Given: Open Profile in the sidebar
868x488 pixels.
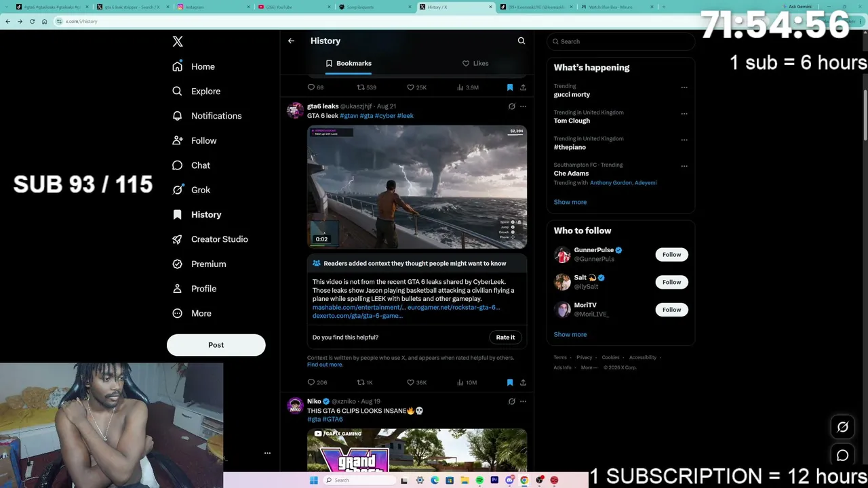Looking at the screenshot, I should pyautogui.click(x=195, y=289).
